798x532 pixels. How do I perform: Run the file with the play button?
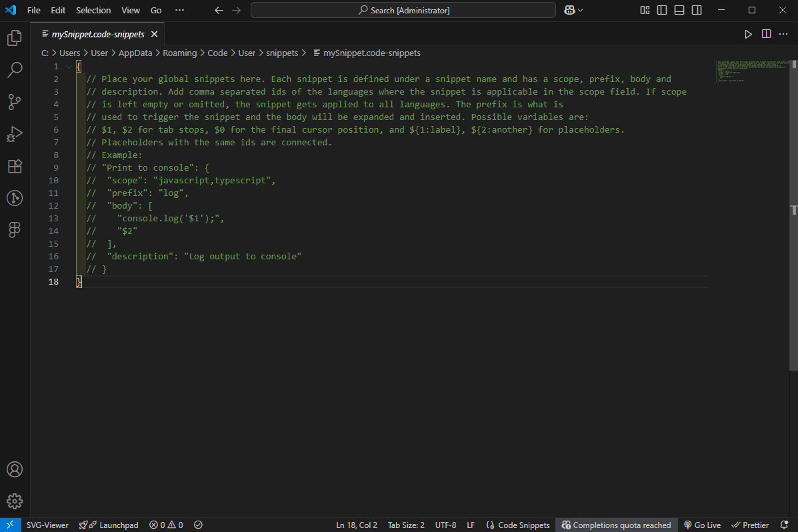[x=748, y=34]
